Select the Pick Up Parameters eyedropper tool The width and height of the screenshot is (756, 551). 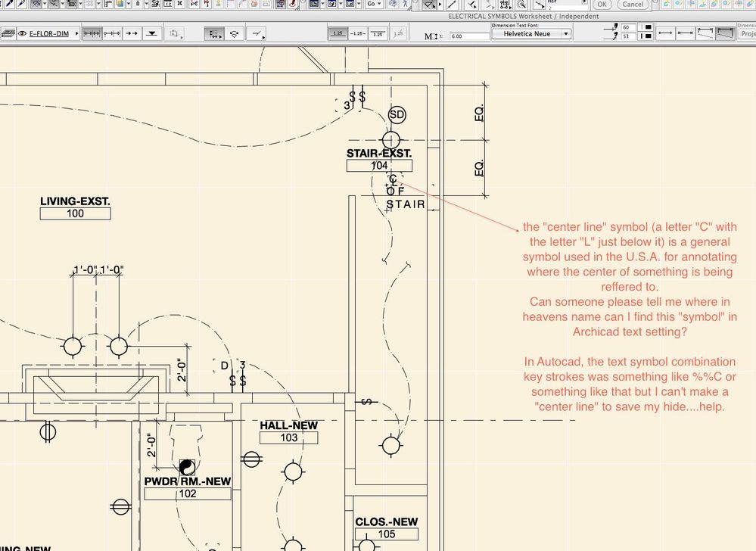pos(10,4)
